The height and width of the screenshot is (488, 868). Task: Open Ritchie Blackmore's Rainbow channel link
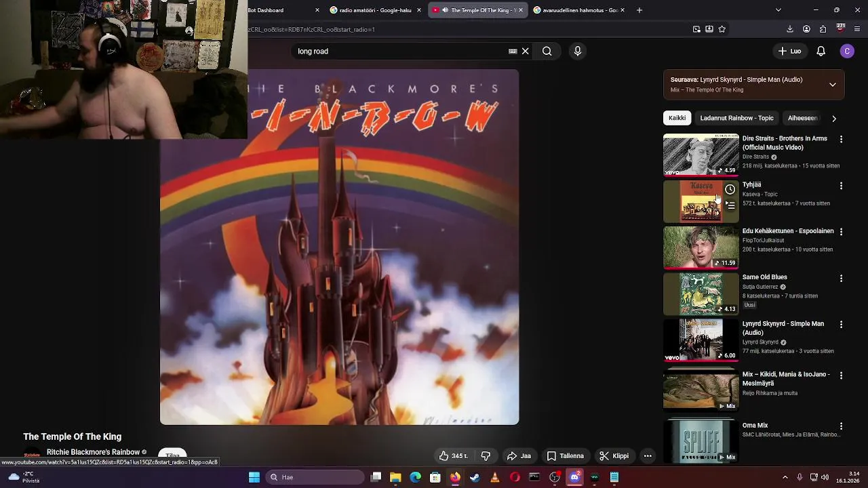pyautogui.click(x=93, y=452)
